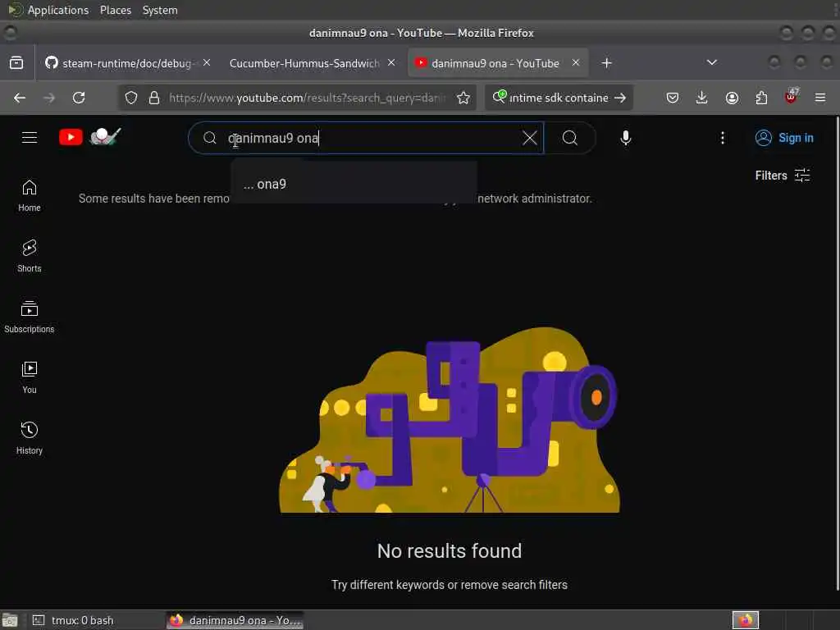Choose the '... ona9' search suggestion
840x630 pixels.
[354, 185]
